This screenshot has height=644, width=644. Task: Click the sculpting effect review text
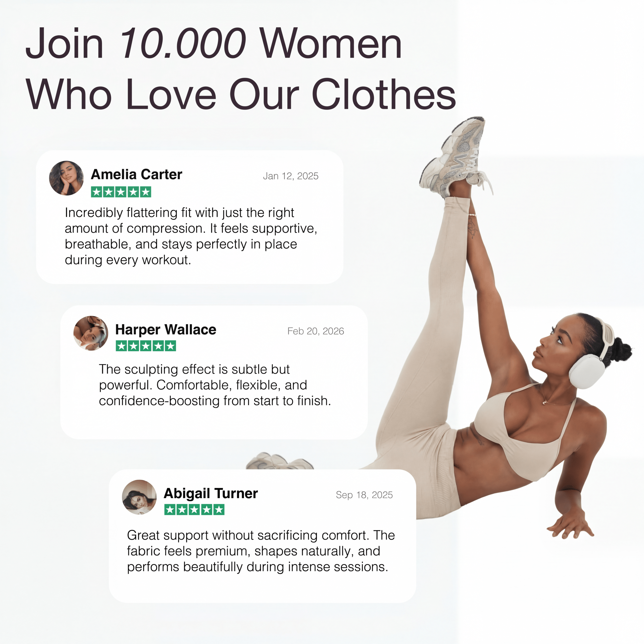215,385
